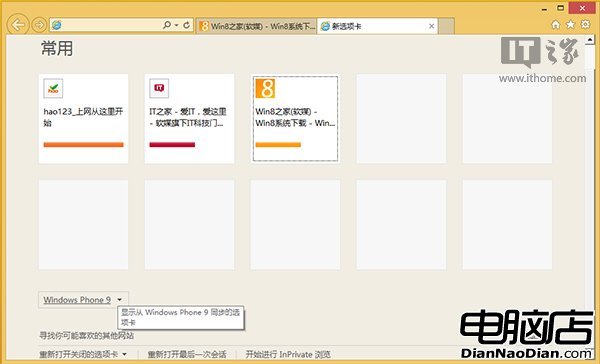The image size is (600, 364).
Task: Click 重新打开最后一次会话 link
Action: pyautogui.click(x=187, y=354)
